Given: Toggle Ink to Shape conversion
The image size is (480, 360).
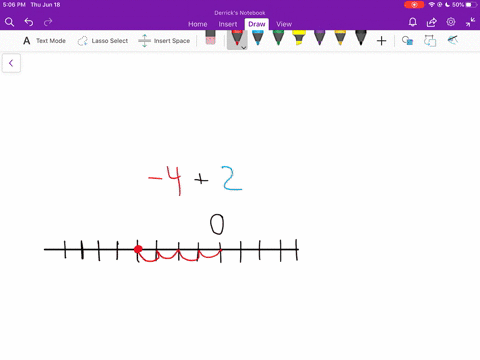Looking at the screenshot, I should point(430,41).
